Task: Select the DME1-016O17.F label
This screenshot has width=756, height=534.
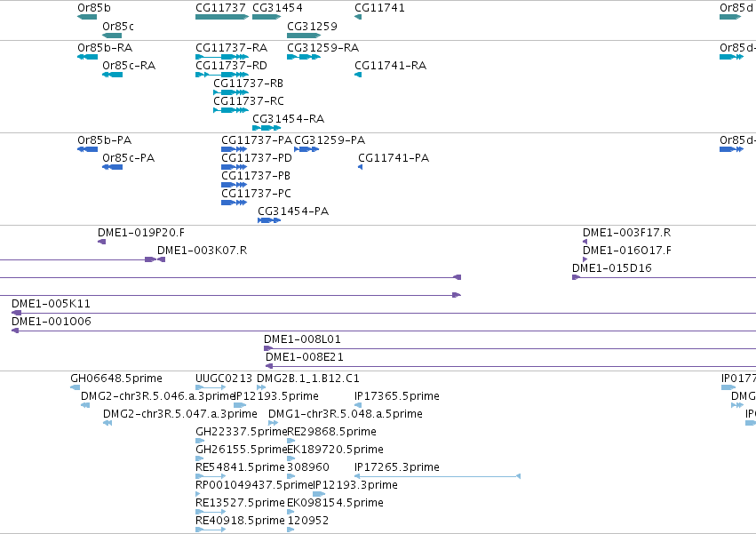Action: coord(627,251)
